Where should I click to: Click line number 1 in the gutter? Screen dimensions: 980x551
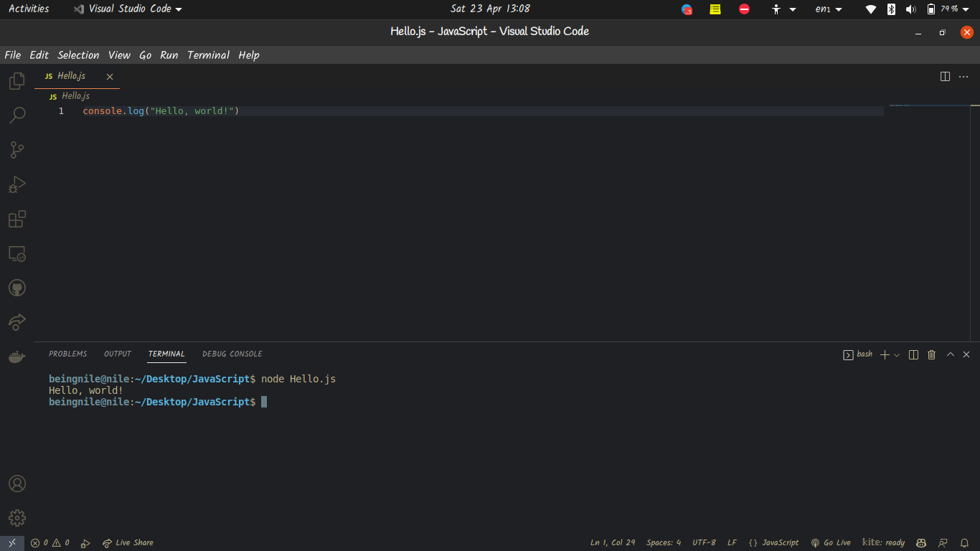click(x=61, y=111)
